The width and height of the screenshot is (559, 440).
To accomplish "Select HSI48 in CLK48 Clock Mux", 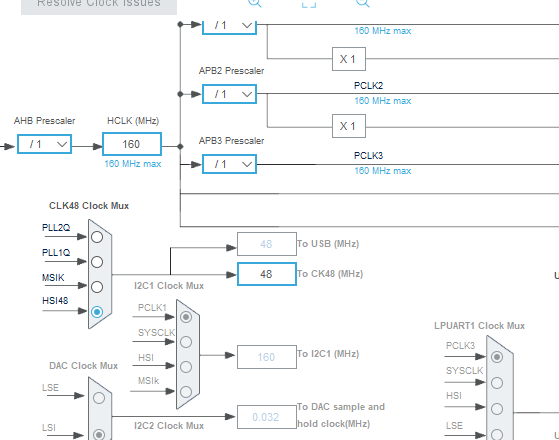I will pos(97,312).
